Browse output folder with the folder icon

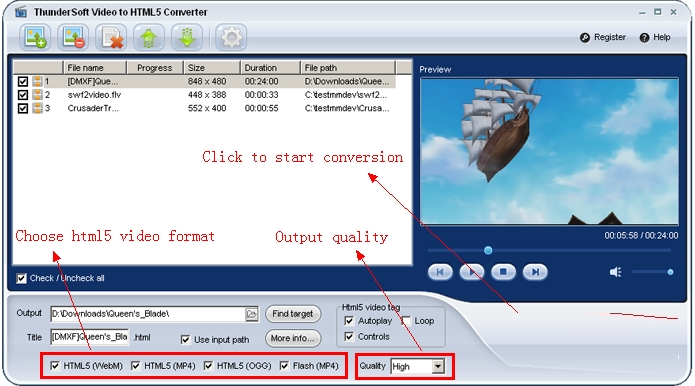click(x=251, y=314)
